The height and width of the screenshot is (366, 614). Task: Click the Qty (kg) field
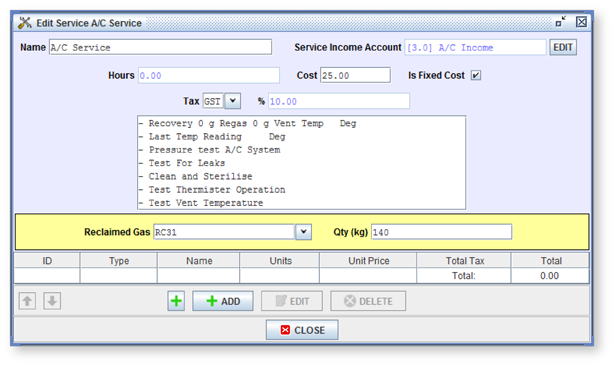(442, 232)
